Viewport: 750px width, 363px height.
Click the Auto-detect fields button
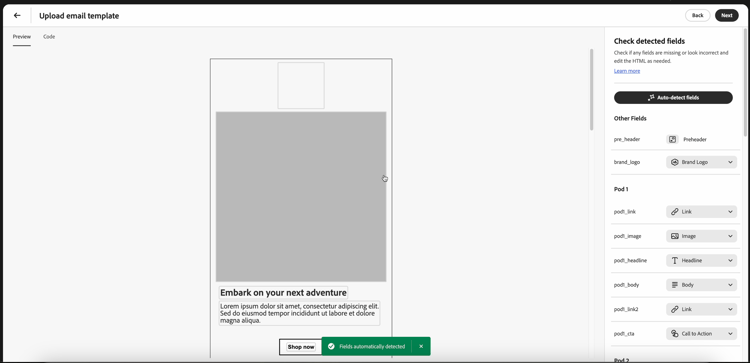[673, 98]
